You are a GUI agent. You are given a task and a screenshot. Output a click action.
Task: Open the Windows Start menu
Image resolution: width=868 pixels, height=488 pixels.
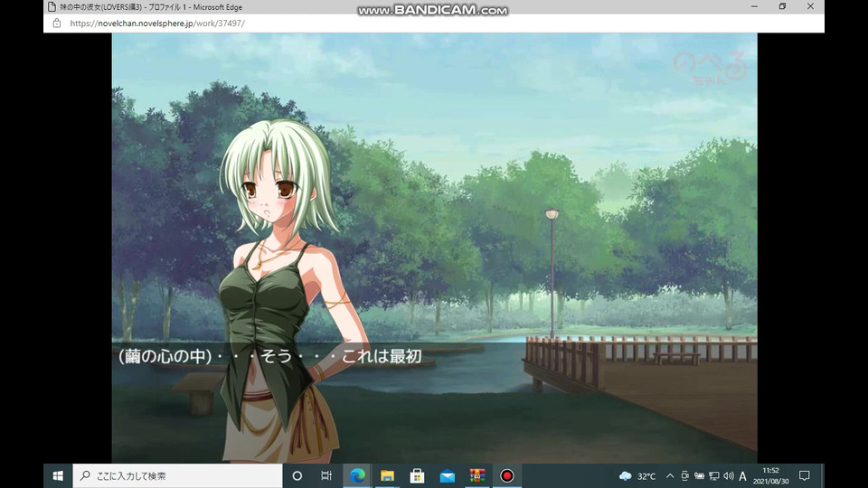click(x=58, y=476)
